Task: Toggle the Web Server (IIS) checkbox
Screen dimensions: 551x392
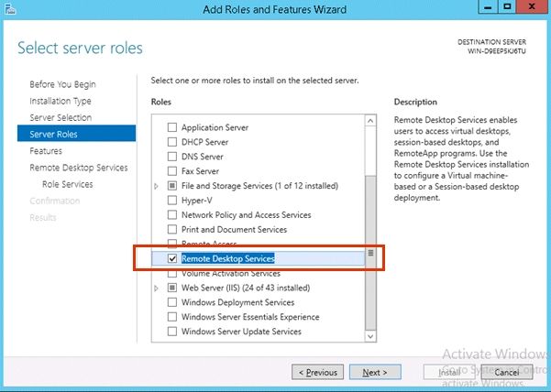Action: point(172,288)
